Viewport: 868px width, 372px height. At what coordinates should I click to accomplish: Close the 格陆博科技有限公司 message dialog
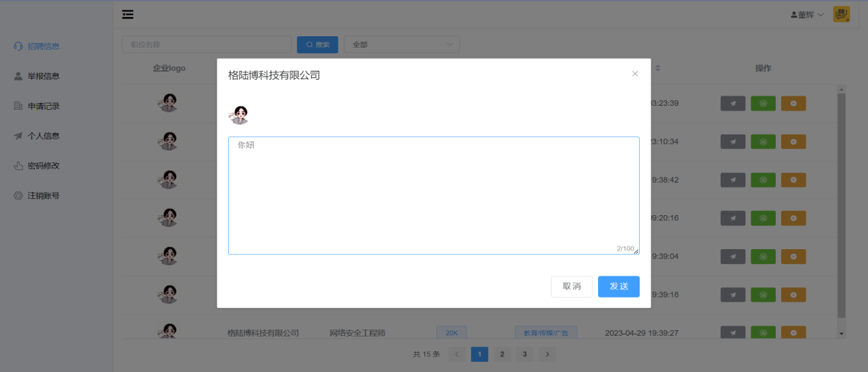(635, 74)
